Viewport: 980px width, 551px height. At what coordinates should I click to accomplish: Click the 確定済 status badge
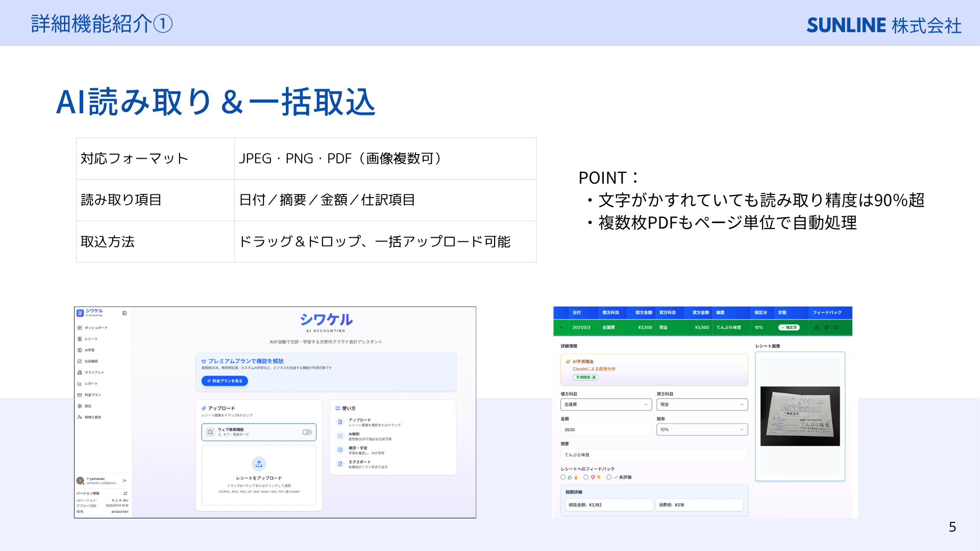click(x=789, y=328)
